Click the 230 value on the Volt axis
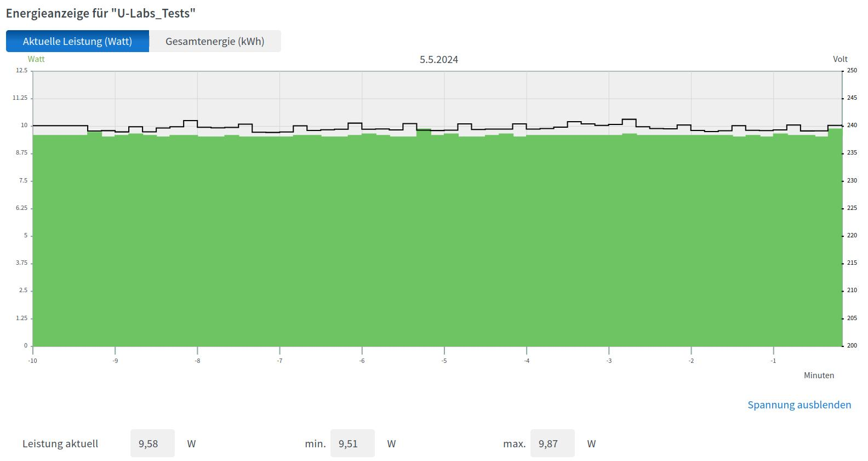Viewport: 868px width, 461px height. [852, 180]
